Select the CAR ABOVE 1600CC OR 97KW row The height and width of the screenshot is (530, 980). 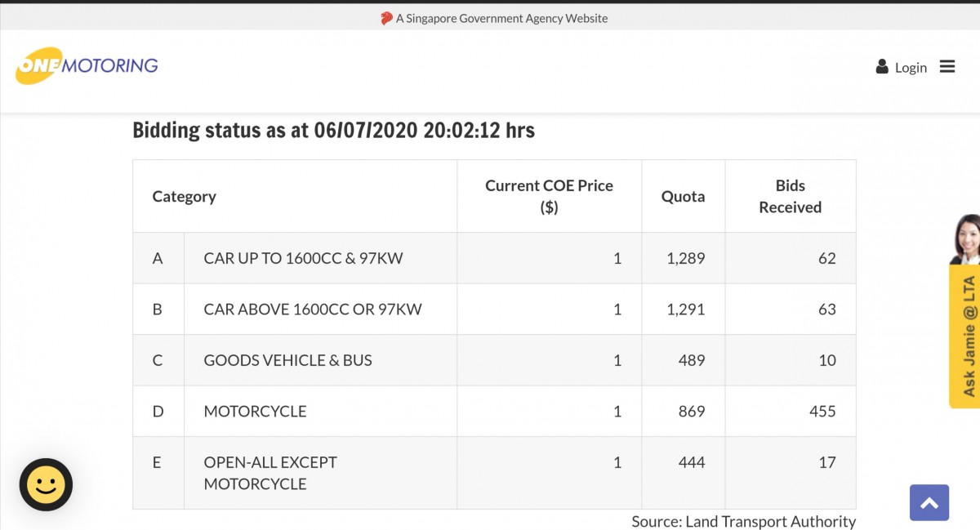[494, 310]
